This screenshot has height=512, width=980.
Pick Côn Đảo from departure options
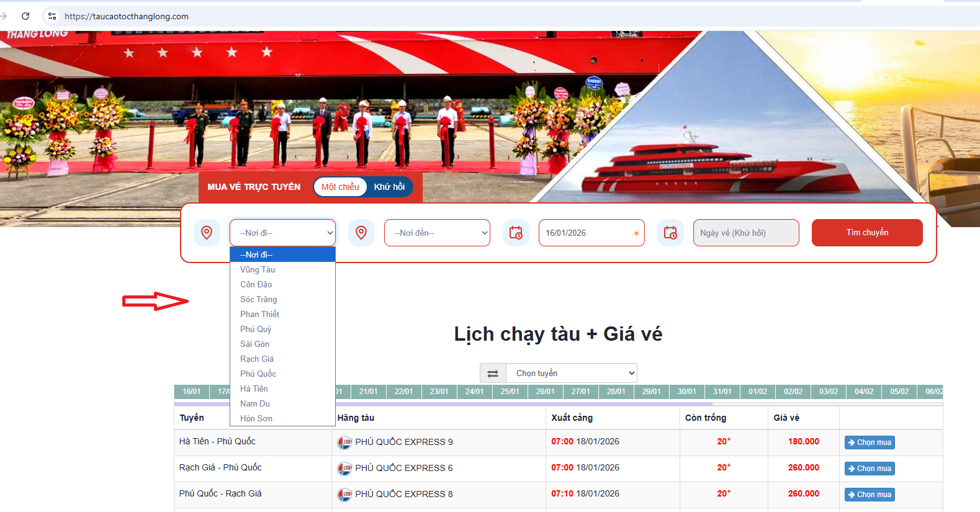coord(256,284)
